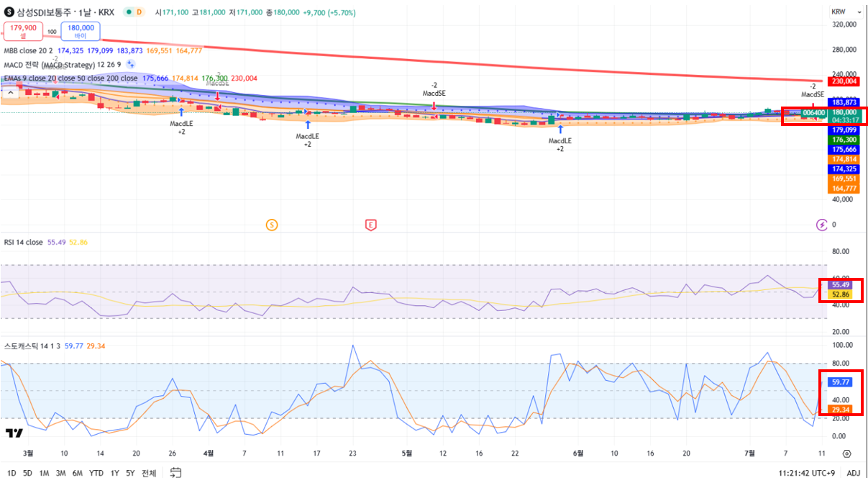Select the 스토캐스틱 14 1 3 legend
This screenshot has height=478, width=868.
pyautogui.click(x=33, y=346)
